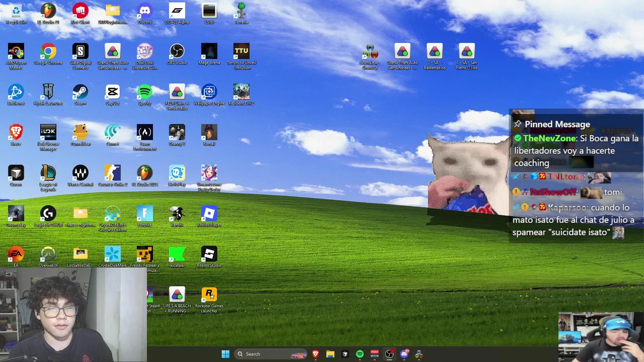644x362 pixels.
Task: Launch CrystalDiskInfo Shizuku Edition
Action: (x=113, y=218)
